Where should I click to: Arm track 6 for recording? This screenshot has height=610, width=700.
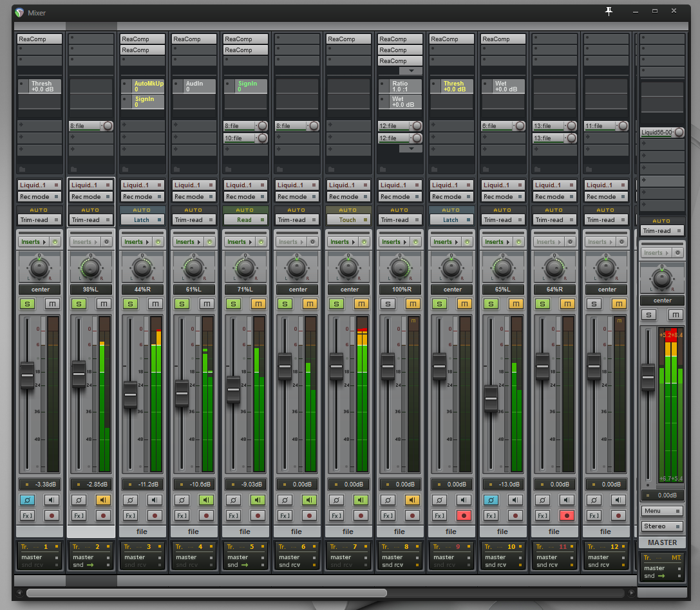[309, 516]
